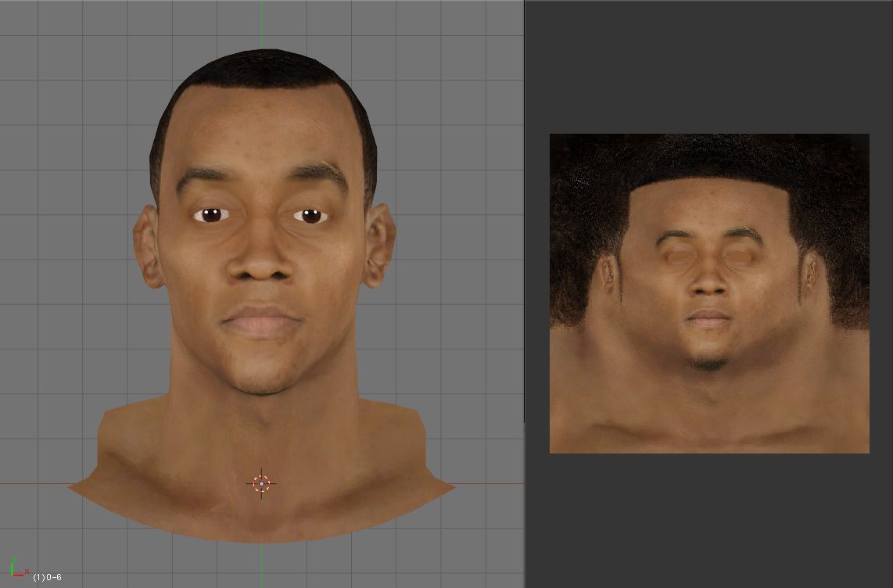The image size is (893, 588).
Task: Click the model's eye on the viewport's left side
Action: coord(210,214)
